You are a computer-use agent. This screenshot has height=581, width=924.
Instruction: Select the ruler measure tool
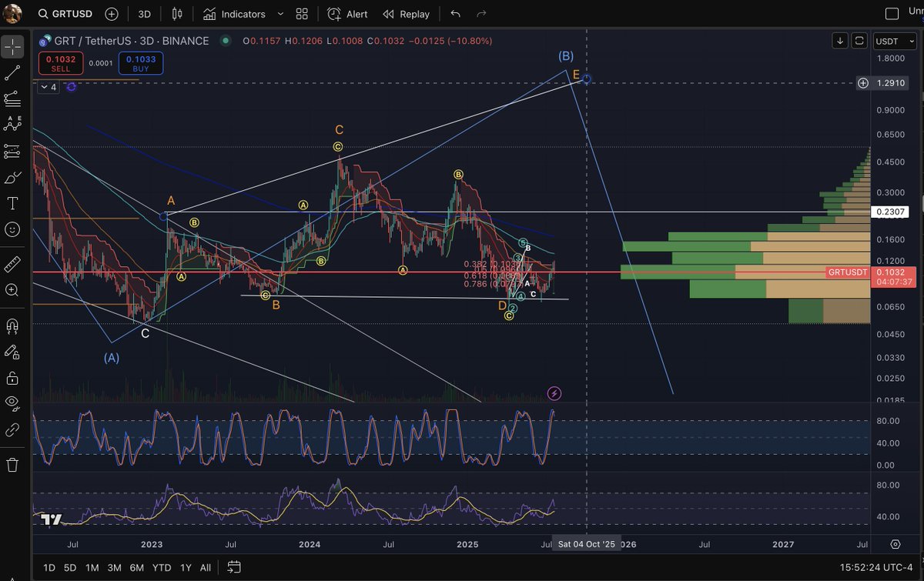pos(12,264)
